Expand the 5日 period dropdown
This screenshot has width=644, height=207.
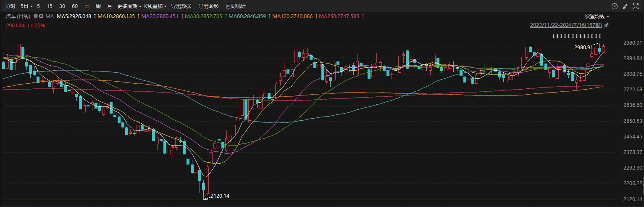coord(27,6)
